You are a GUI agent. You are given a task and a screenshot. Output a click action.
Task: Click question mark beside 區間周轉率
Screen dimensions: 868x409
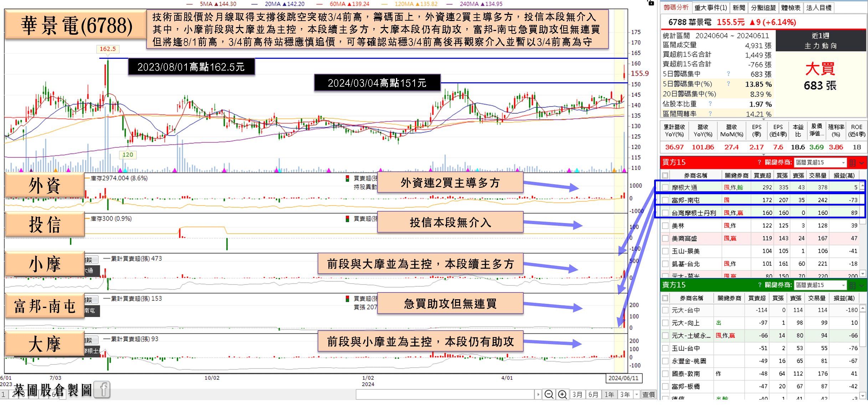710,114
